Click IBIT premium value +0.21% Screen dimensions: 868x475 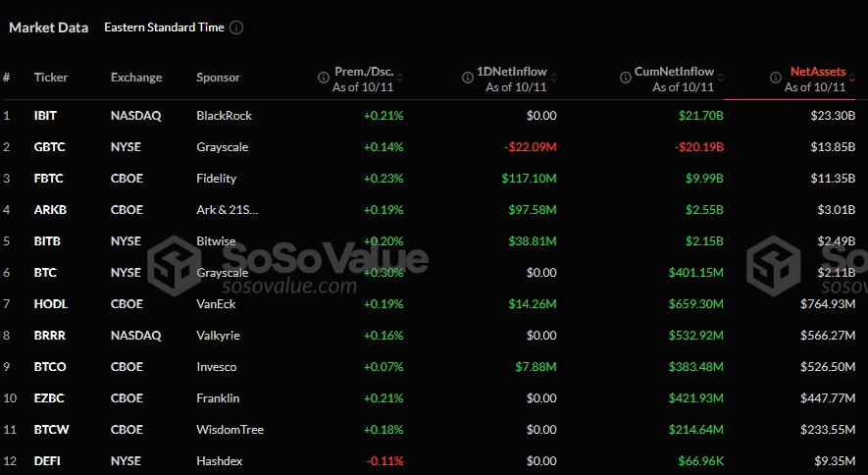pos(383,116)
